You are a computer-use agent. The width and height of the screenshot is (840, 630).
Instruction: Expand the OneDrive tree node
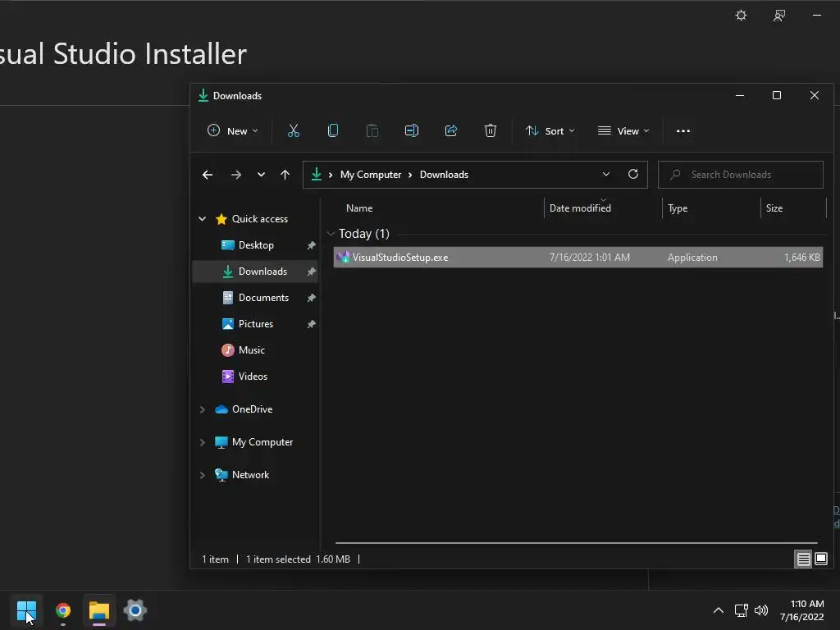tap(202, 409)
